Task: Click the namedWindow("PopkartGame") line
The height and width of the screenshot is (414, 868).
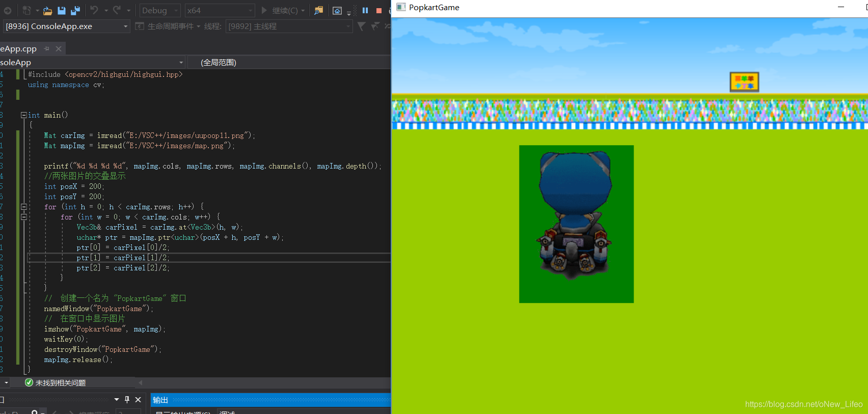Action: click(98, 309)
